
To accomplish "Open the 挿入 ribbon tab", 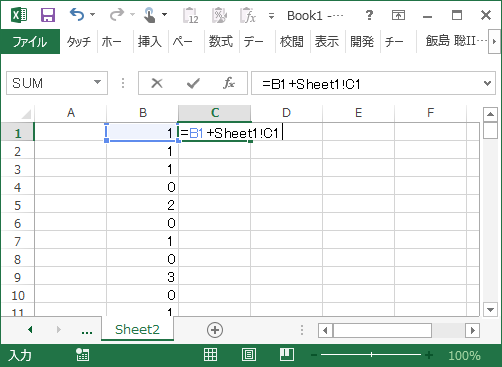I will pyautogui.click(x=150, y=42).
